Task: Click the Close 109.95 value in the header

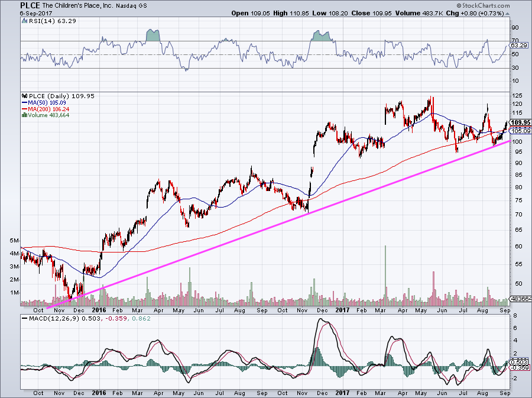Action: pyautogui.click(x=371, y=13)
